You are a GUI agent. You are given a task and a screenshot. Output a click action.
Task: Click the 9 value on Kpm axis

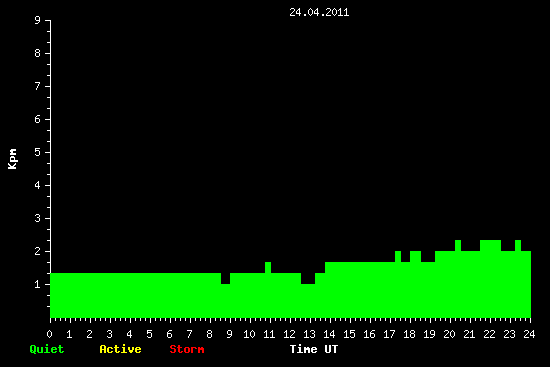point(38,20)
